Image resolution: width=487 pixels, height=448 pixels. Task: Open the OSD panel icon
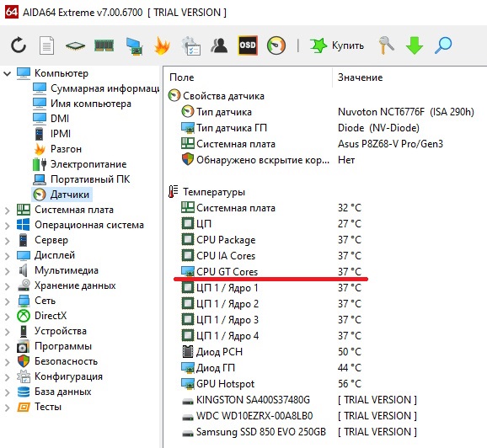pyautogui.click(x=248, y=45)
